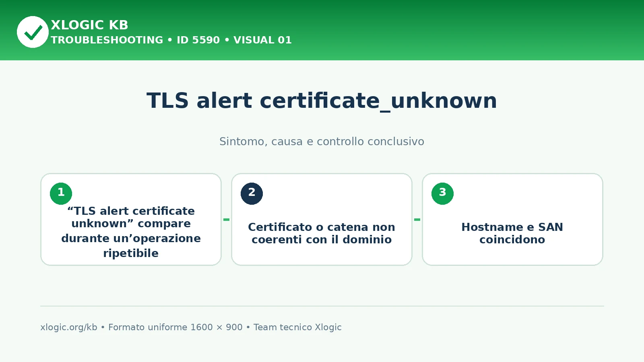This screenshot has width=644, height=362.
Task: Click the green step 3 badge
Action: [x=442, y=193]
